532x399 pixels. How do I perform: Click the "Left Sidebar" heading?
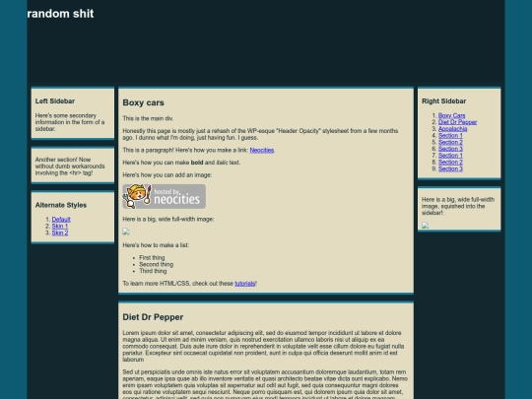55,101
